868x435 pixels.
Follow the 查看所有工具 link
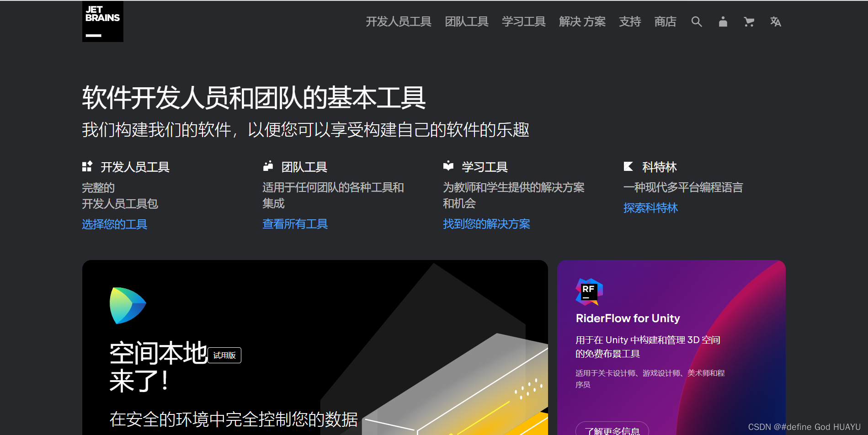point(295,224)
